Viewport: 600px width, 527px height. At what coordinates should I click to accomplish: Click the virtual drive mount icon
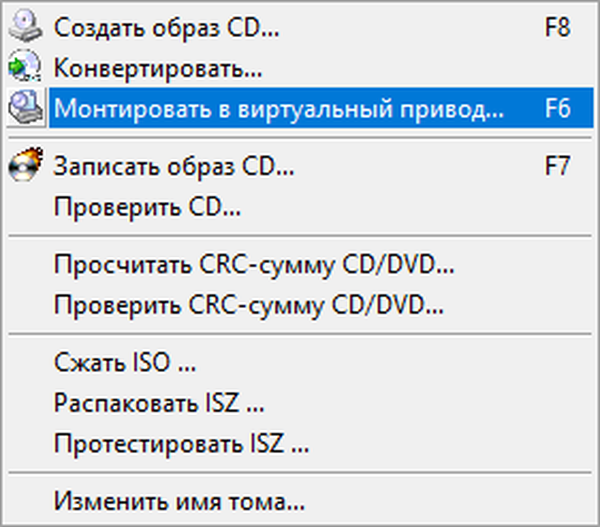pyautogui.click(x=26, y=108)
